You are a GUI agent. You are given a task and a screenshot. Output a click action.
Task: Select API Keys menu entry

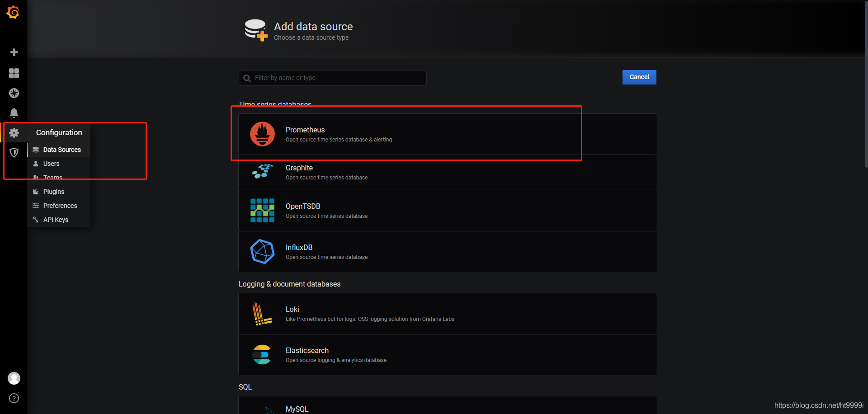point(56,220)
